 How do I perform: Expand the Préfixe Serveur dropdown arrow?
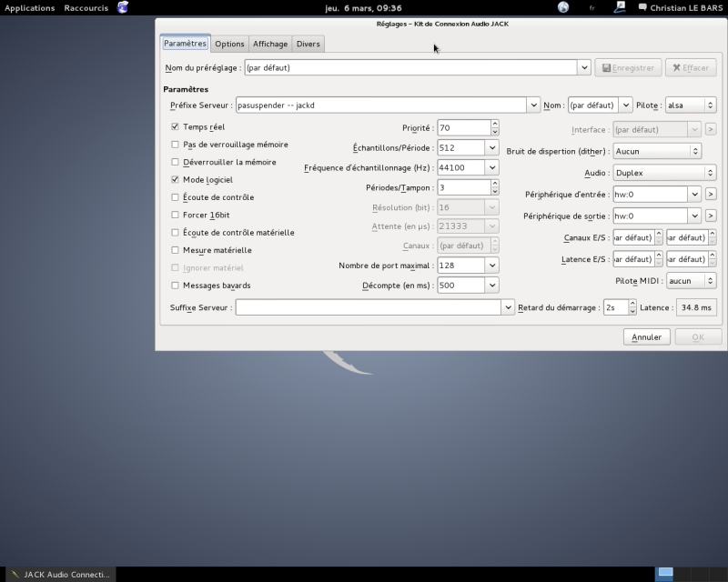click(x=533, y=105)
